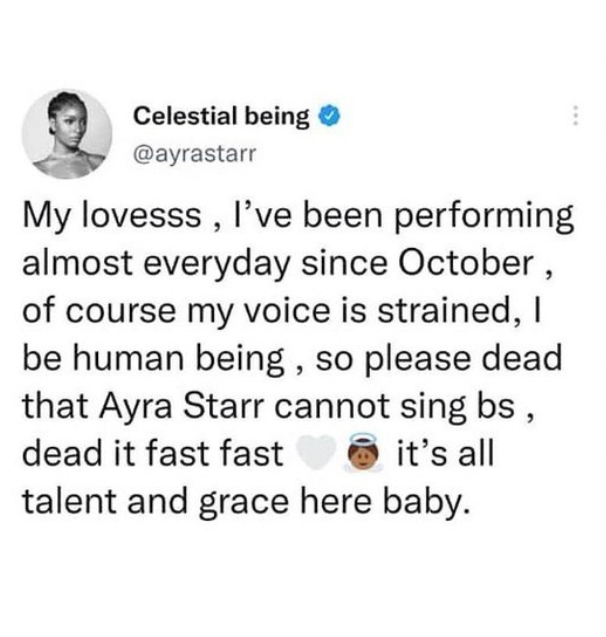606x637 pixels.
Task: Open the Ayra Starr profile picture
Action: pyautogui.click(x=67, y=134)
